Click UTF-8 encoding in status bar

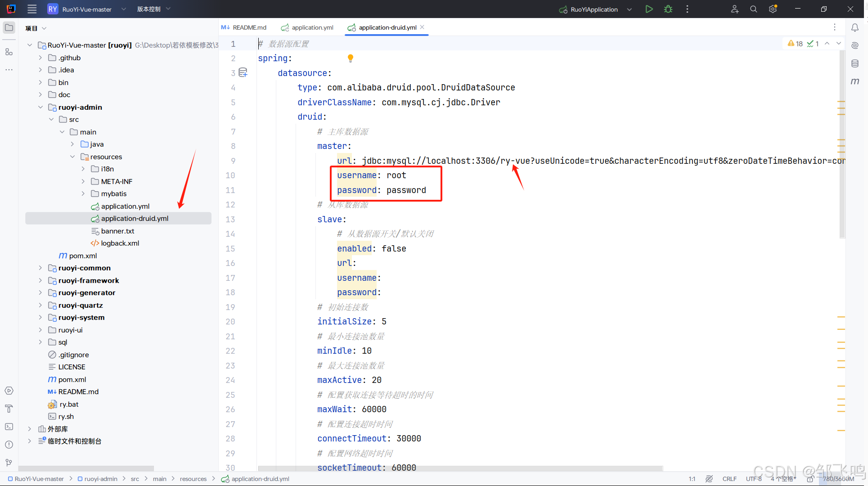tap(753, 479)
